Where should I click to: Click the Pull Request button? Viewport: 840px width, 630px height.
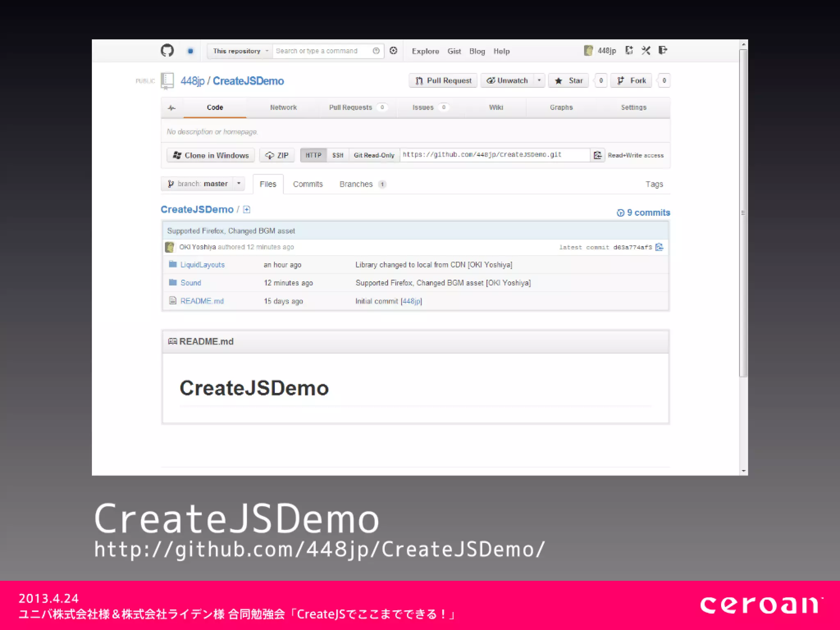click(x=443, y=80)
